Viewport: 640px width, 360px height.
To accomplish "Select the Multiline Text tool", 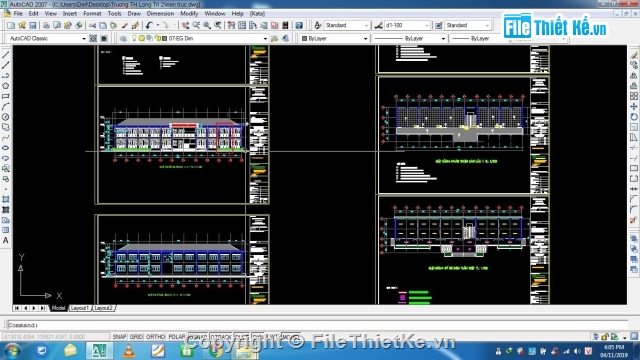I will (x=6, y=240).
